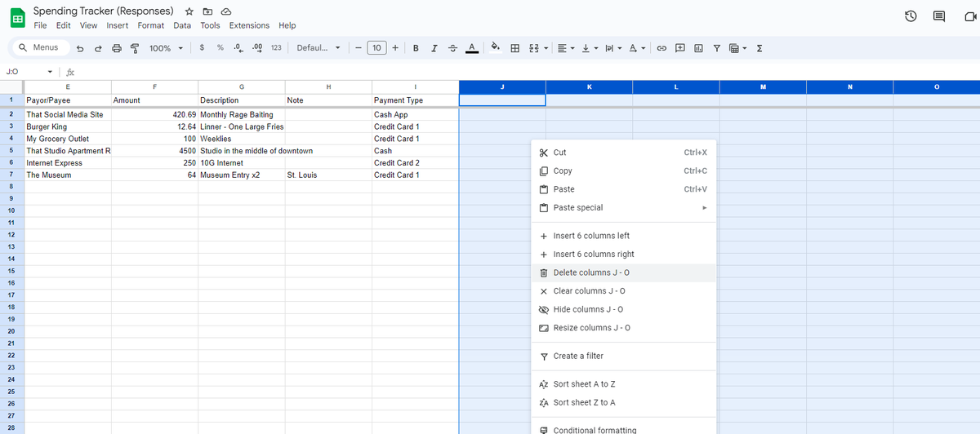Screen dimensions: 980x434
Task: Choose Sort sheet A to Z
Action: coord(623,384)
